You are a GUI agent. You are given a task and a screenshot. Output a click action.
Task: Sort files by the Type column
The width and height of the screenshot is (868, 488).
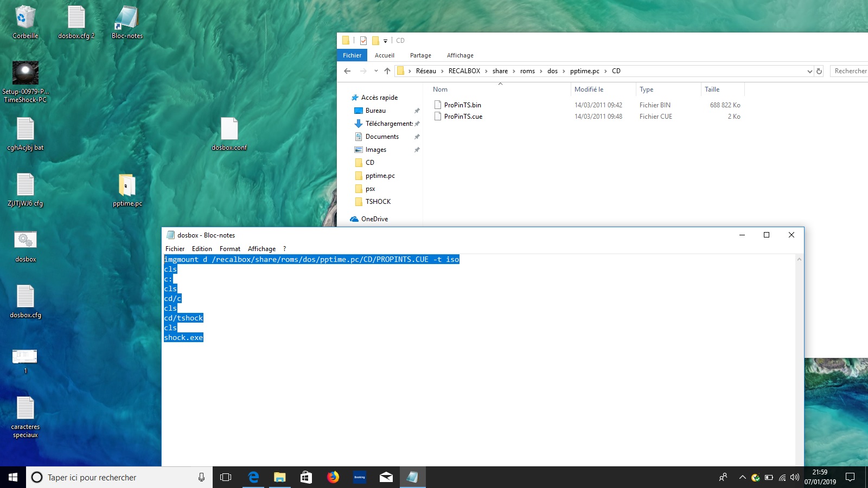click(x=668, y=89)
